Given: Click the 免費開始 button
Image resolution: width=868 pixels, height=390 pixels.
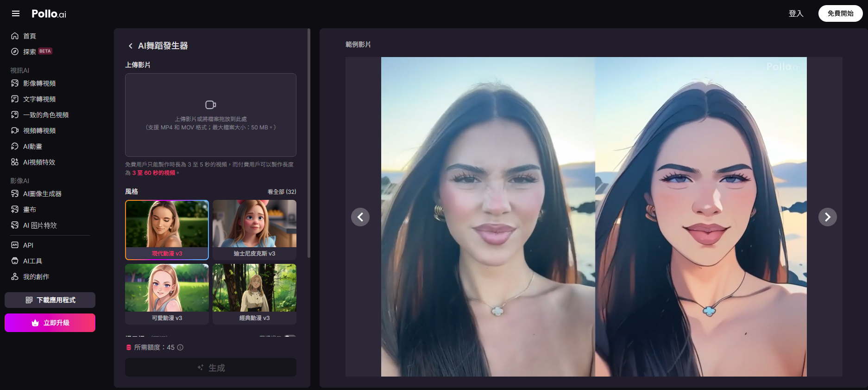Looking at the screenshot, I should (x=840, y=13).
